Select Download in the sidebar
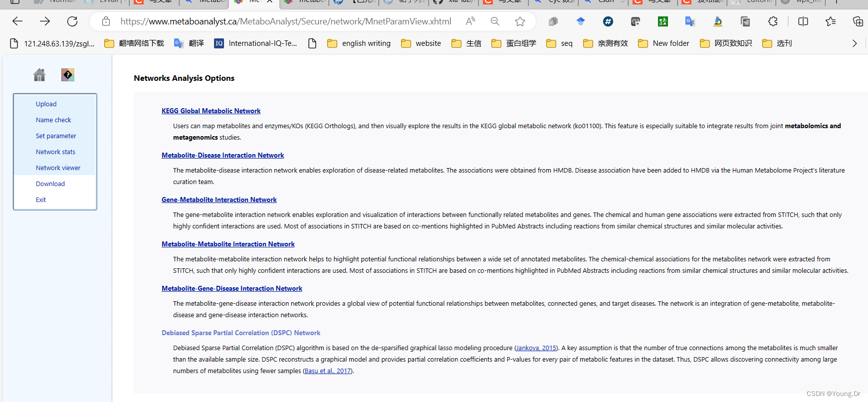This screenshot has height=402, width=868. [50, 184]
